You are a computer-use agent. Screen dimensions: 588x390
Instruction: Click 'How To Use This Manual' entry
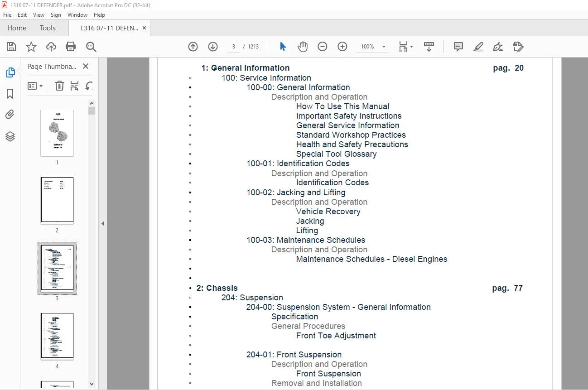click(x=342, y=106)
